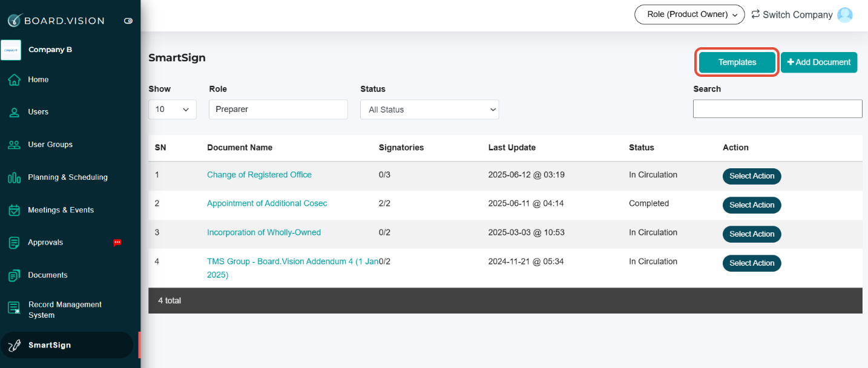This screenshot has width=868, height=368.
Task: Click the Meetings & Events calendar icon
Action: pos(15,210)
